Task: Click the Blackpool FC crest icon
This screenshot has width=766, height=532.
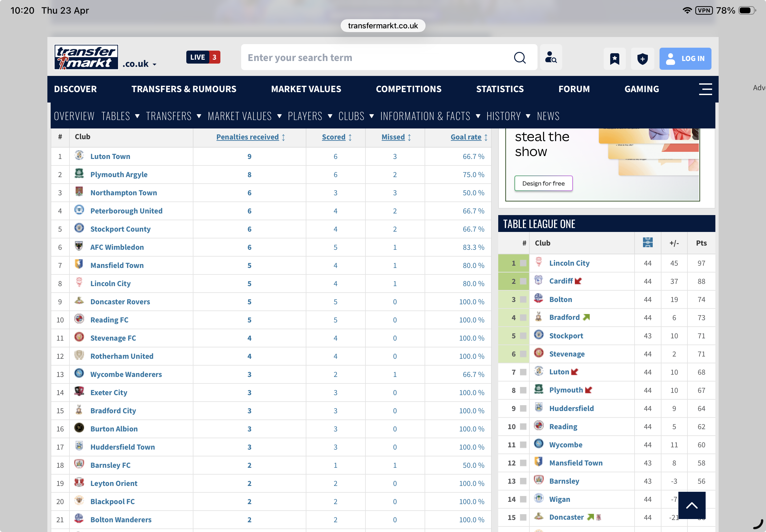Action: 79,500
